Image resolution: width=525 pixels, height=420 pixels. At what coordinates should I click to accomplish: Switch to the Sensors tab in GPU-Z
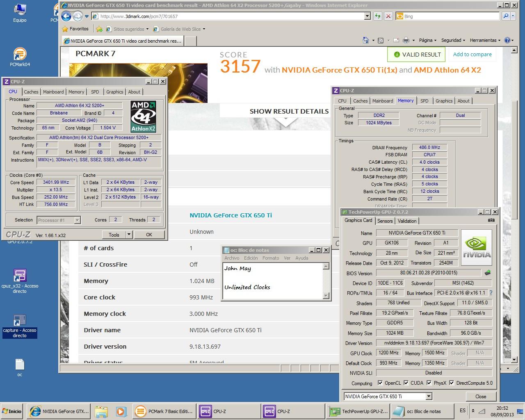[385, 221]
